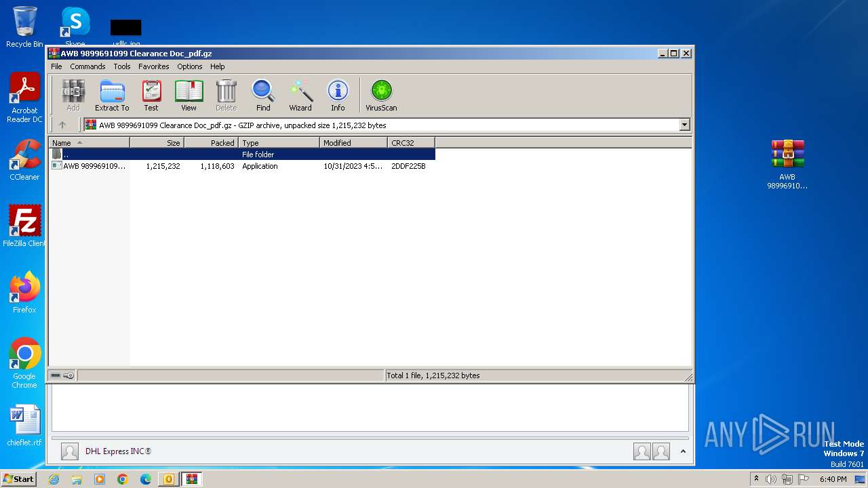Click the 10/31/2023 modified date cell
Screen dimensions: 868x488
tap(353, 166)
